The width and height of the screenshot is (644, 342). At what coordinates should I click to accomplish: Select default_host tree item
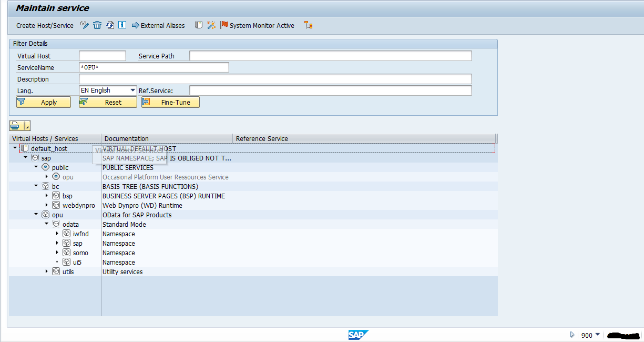click(x=49, y=149)
